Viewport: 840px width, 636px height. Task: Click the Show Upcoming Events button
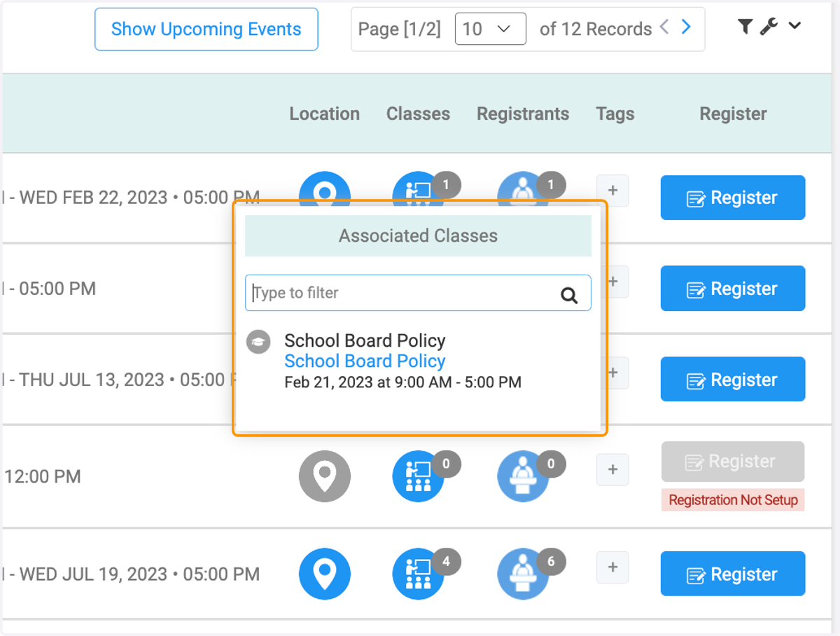pos(206,29)
